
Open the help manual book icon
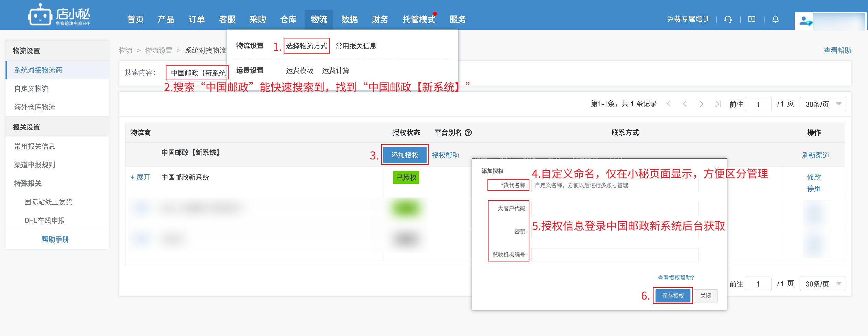point(752,19)
